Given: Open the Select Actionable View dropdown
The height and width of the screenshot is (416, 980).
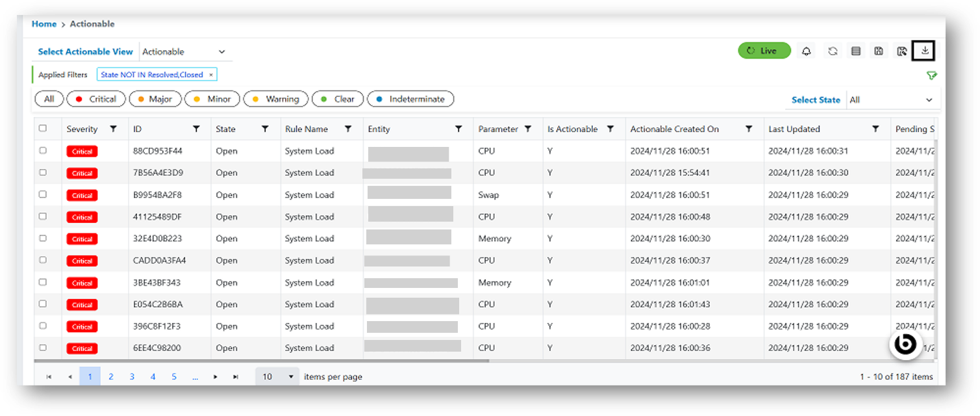Looking at the screenshot, I should click(x=185, y=51).
